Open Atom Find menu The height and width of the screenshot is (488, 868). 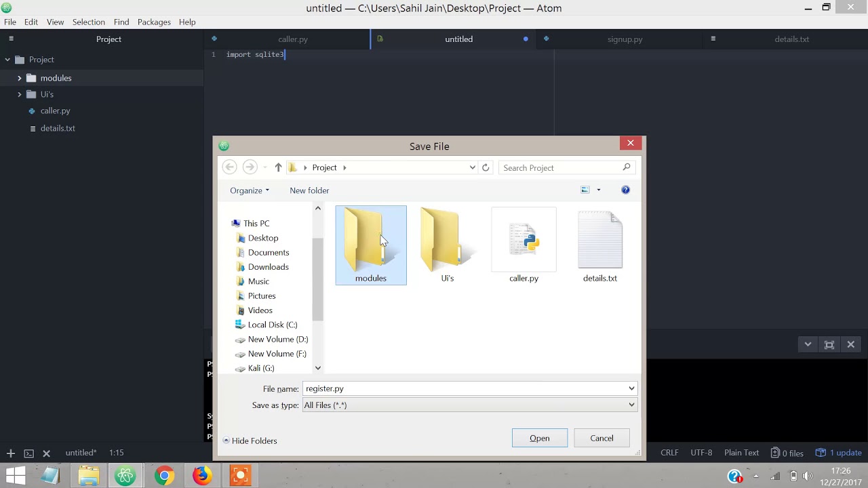pyautogui.click(x=121, y=22)
